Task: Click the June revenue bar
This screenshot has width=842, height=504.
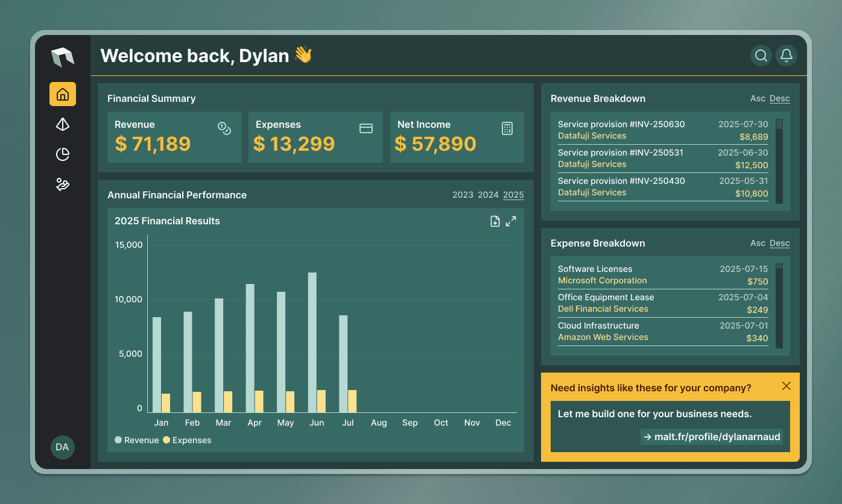Action: pyautogui.click(x=312, y=342)
